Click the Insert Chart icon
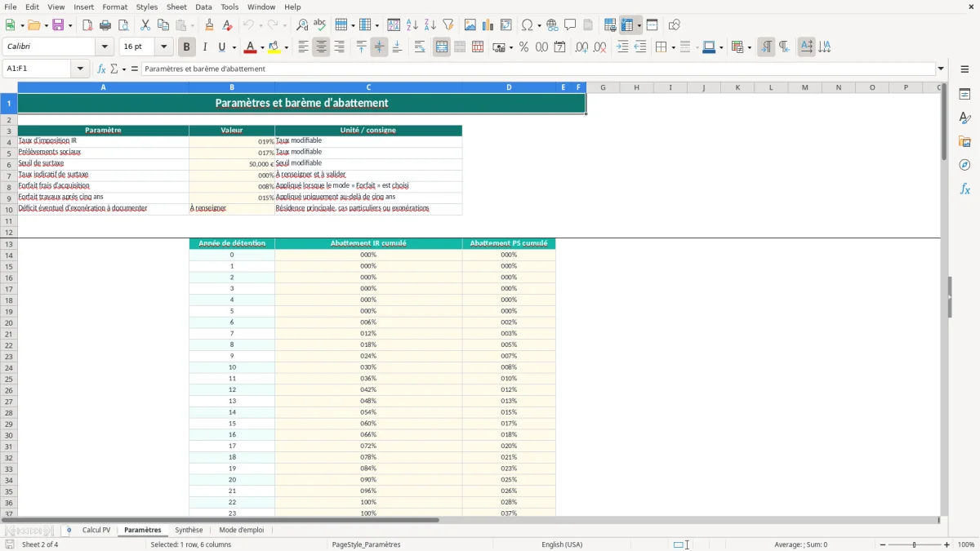This screenshot has height=551, width=980. point(488,25)
